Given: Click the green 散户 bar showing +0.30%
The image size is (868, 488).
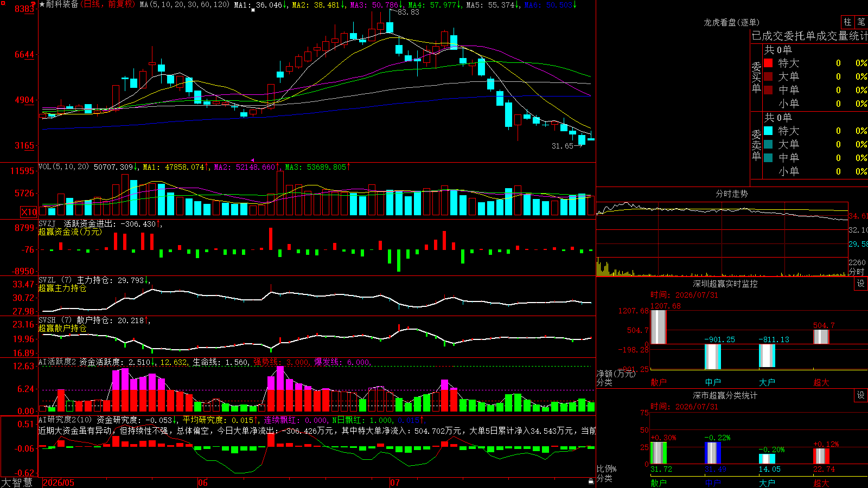Looking at the screenshot, I should click(x=659, y=453).
